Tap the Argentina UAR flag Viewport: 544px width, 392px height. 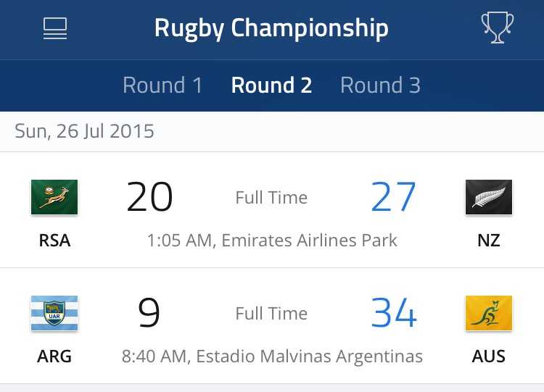(x=54, y=313)
